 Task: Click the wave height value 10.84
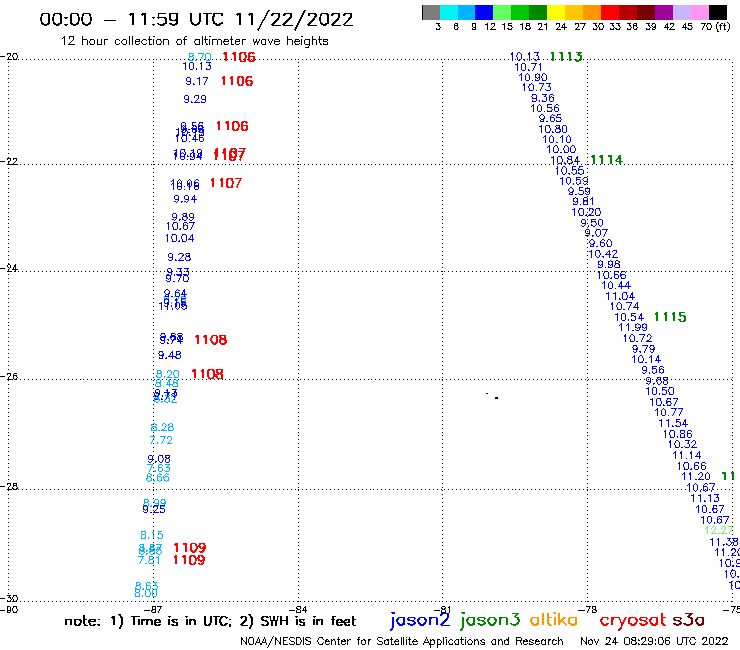pyautogui.click(x=565, y=160)
